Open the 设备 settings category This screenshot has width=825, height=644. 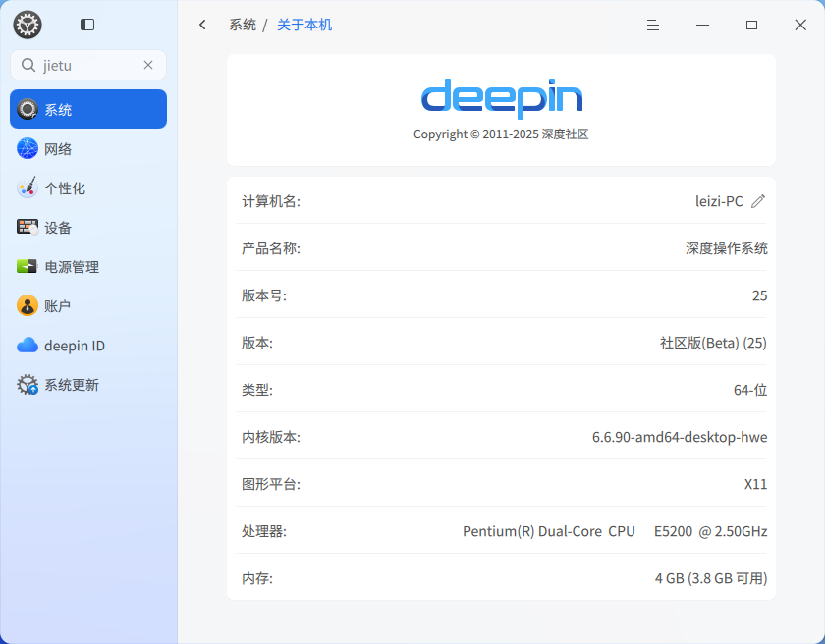click(x=88, y=228)
